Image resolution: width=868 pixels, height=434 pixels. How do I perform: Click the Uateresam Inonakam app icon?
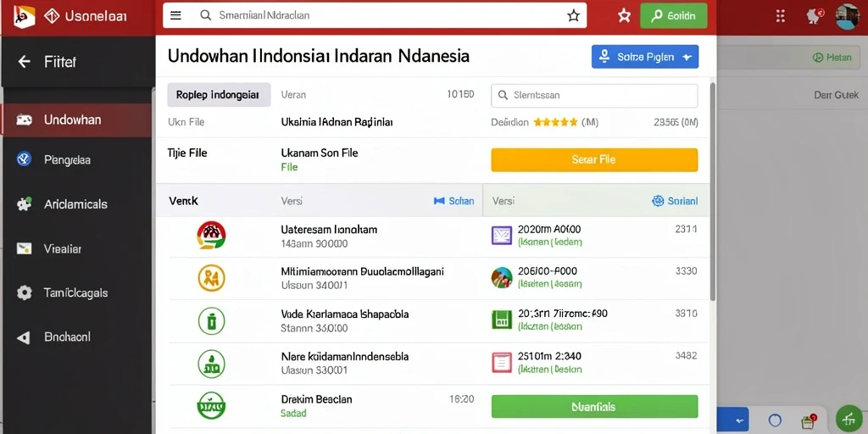(x=211, y=235)
